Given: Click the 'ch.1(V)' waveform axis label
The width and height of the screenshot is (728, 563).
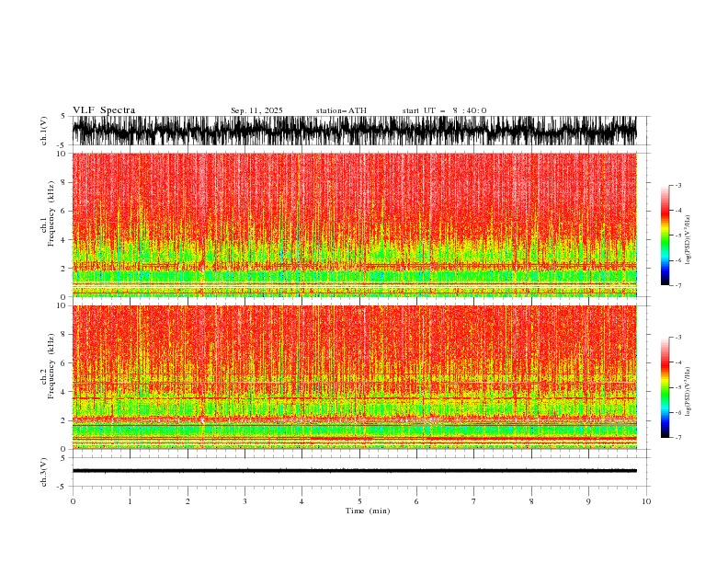Looking at the screenshot, I should pyautogui.click(x=44, y=131).
